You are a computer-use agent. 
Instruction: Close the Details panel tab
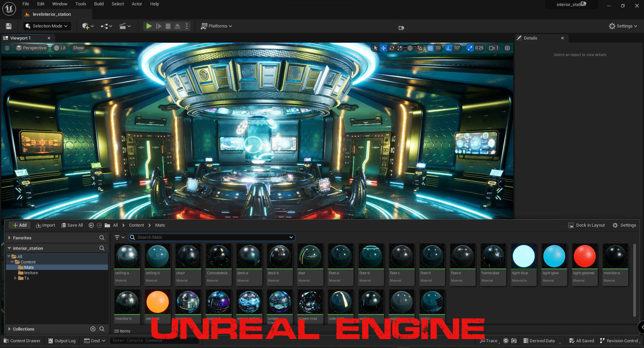562,38
